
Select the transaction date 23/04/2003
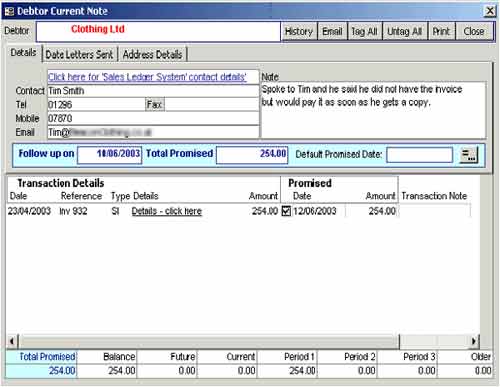click(x=29, y=211)
